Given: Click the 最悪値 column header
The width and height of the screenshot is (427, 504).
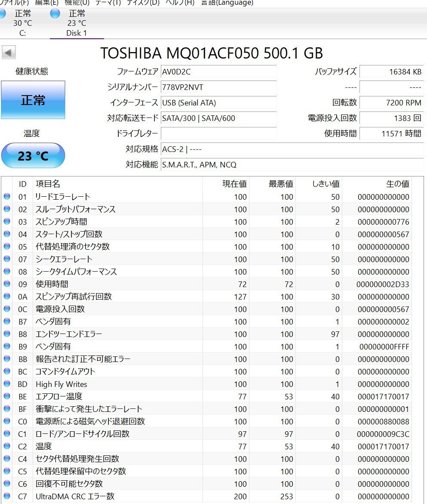Looking at the screenshot, I should 272,183.
